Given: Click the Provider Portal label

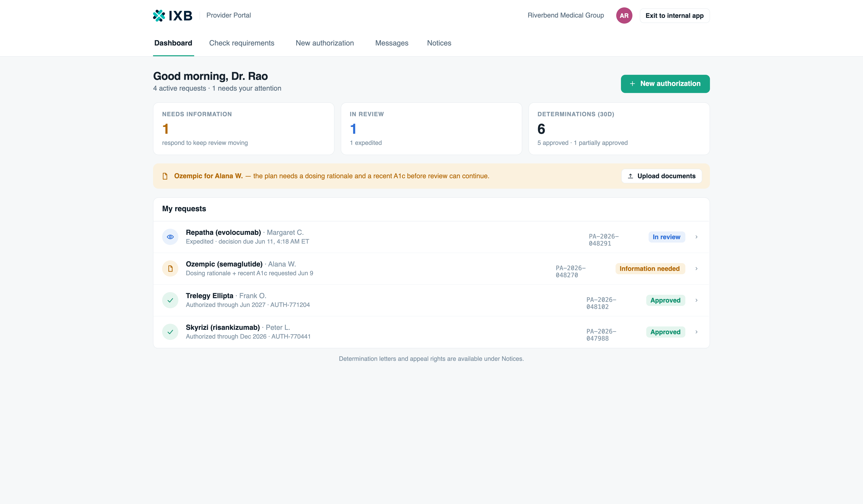Looking at the screenshot, I should tap(228, 15).
